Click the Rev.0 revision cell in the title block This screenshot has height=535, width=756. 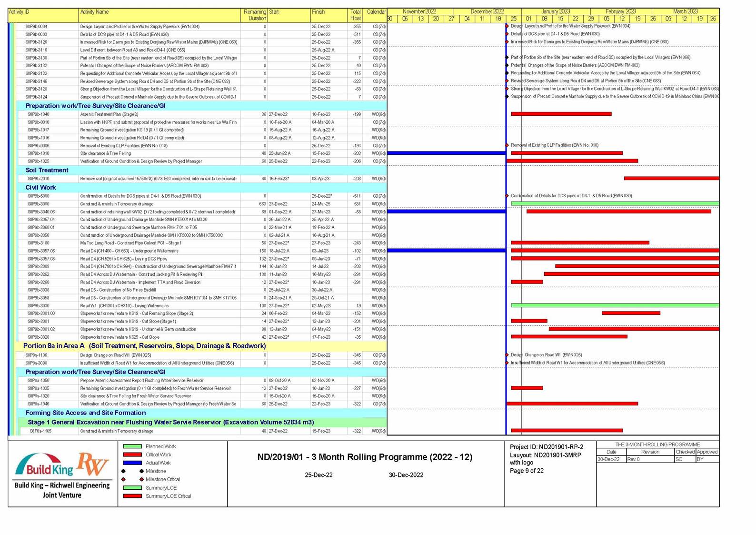click(x=650, y=459)
